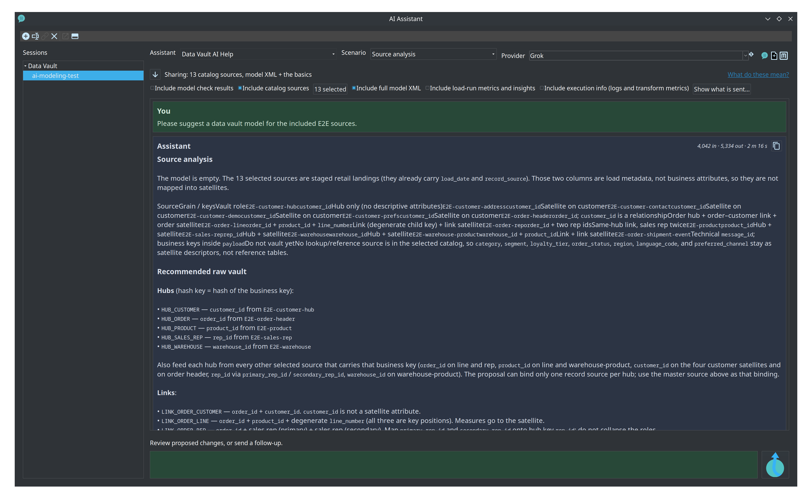Click Show what is sent button

coord(722,89)
